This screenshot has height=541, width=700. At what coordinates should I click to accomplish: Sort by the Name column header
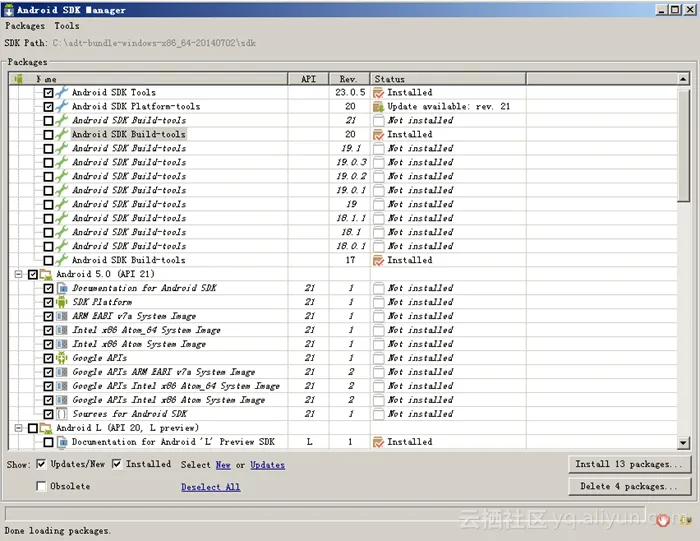click(148, 79)
